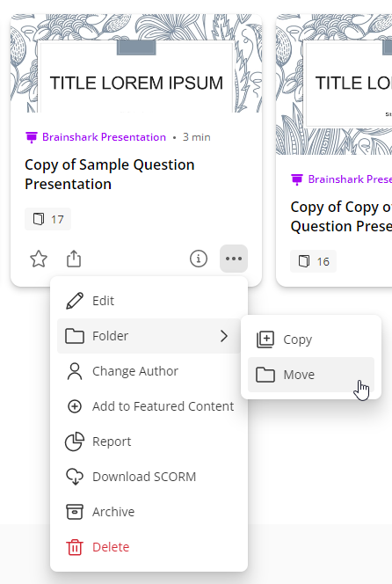The height and width of the screenshot is (584, 392).
Task: Click the cloud Download SCORM icon
Action: click(x=75, y=477)
